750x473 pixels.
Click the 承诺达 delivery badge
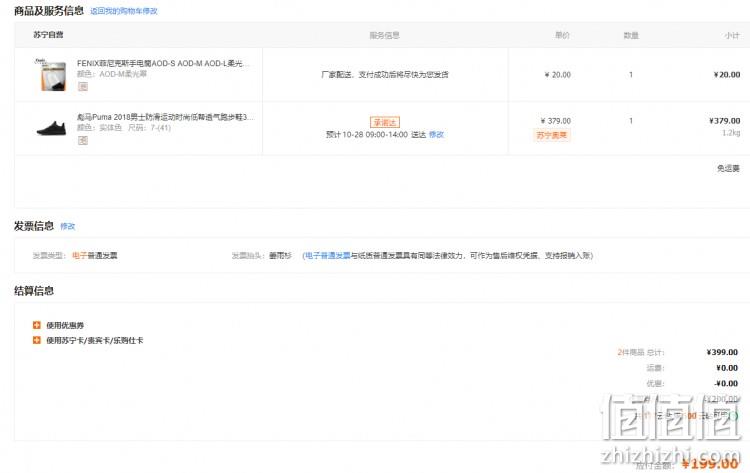coord(385,122)
